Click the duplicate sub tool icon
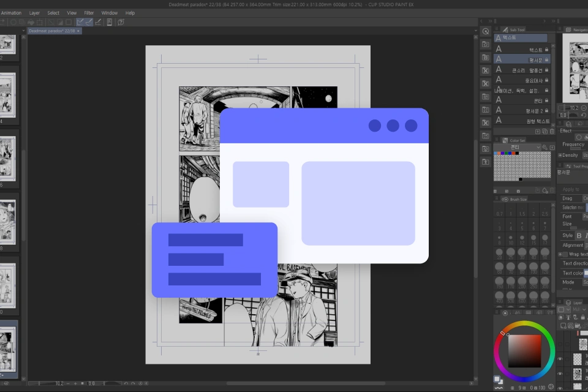Image resolution: width=588 pixels, height=392 pixels. click(545, 132)
